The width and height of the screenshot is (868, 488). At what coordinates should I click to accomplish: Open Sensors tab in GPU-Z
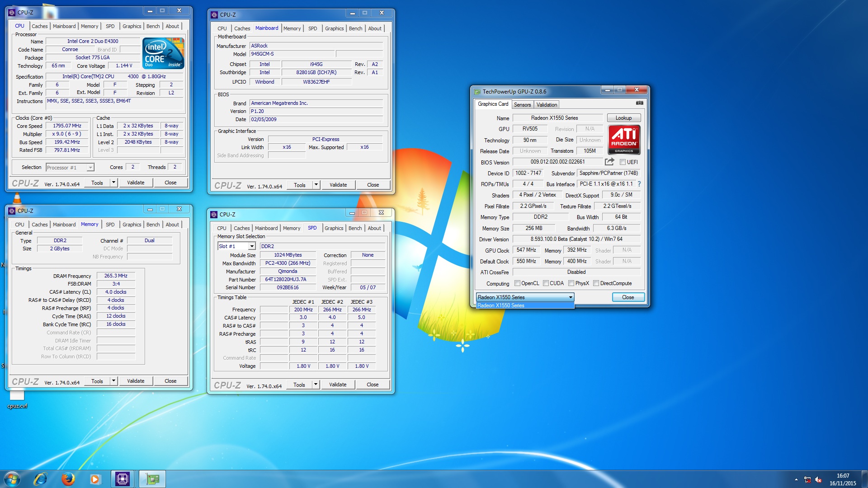coord(522,105)
